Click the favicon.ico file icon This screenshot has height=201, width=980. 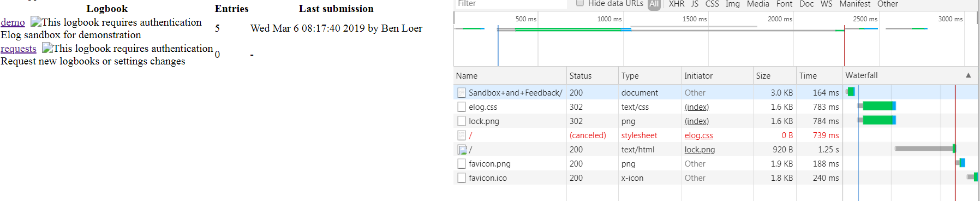click(462, 178)
